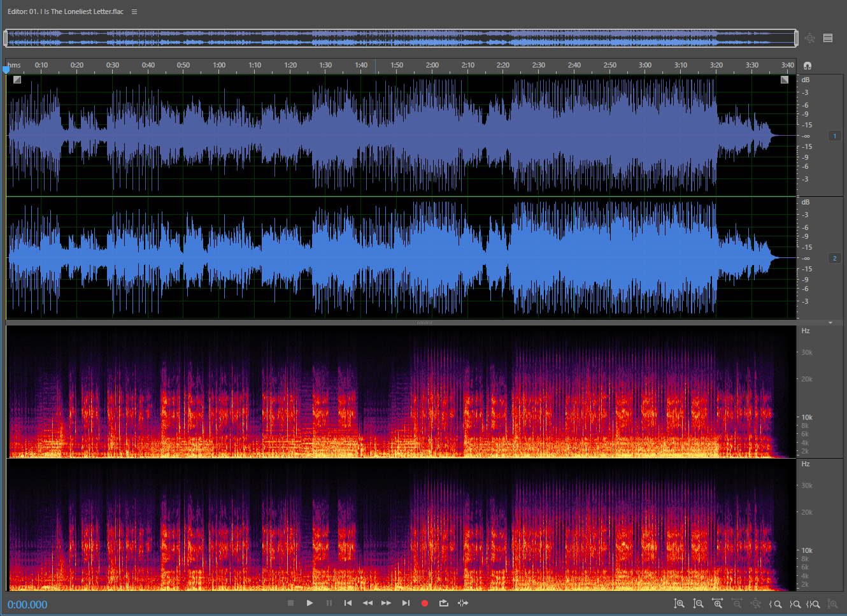The height and width of the screenshot is (616, 847).
Task: Zoom in at the In Point
Action: point(775,604)
